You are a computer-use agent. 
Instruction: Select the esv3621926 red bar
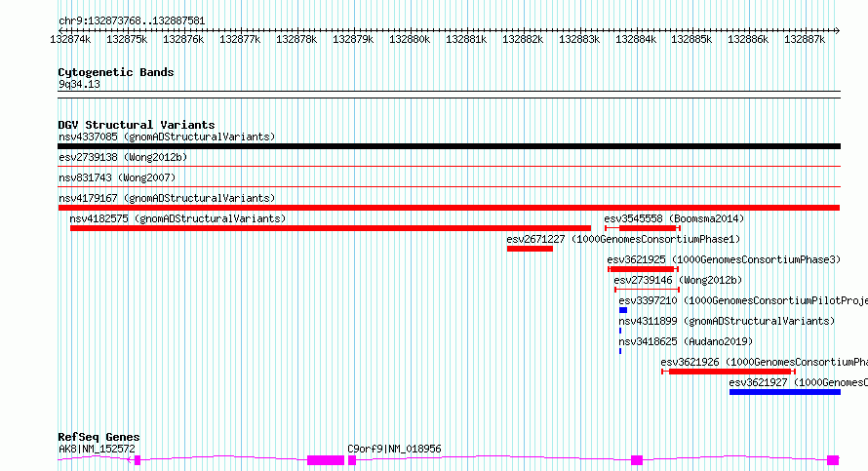(730, 372)
